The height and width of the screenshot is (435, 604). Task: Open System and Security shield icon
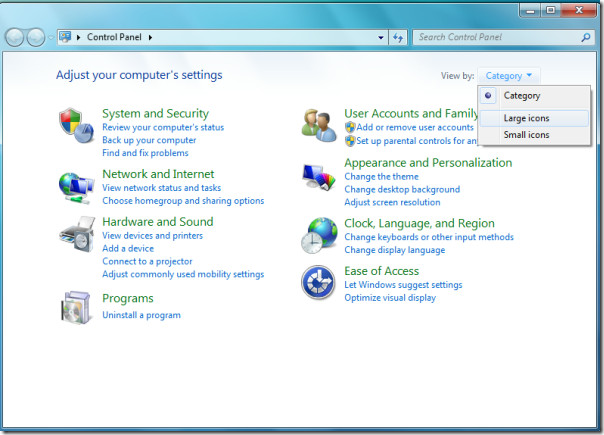(76, 126)
